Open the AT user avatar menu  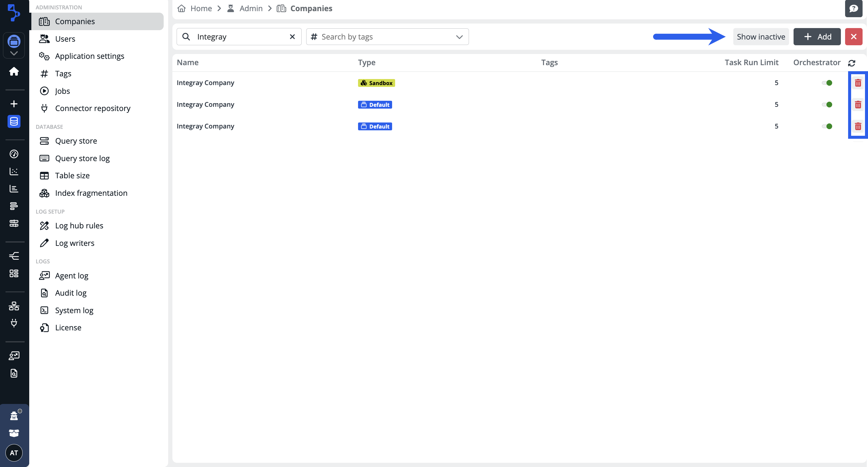14,453
